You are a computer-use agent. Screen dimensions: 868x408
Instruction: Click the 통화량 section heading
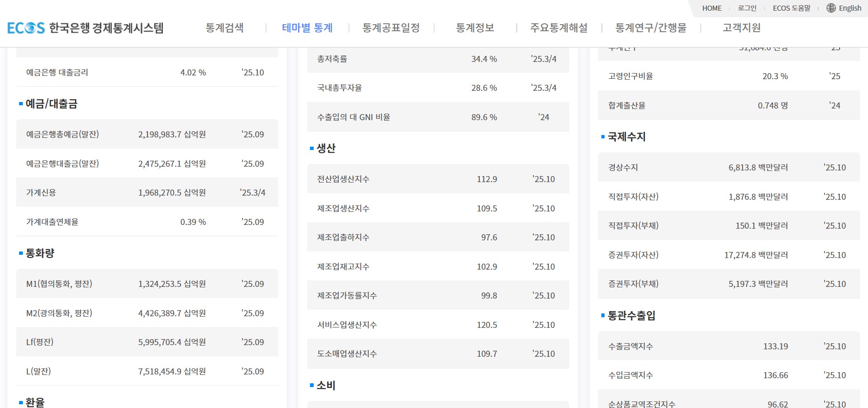coord(40,253)
